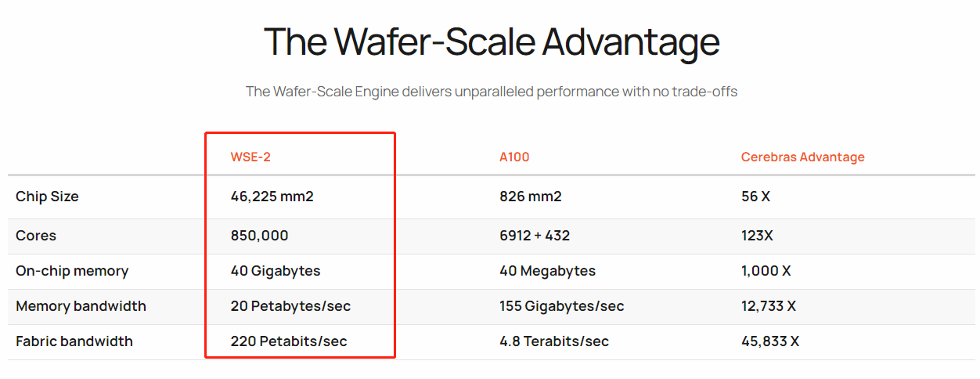Click the Cerebras Advantage column header
The height and width of the screenshot is (379, 980).
[803, 157]
